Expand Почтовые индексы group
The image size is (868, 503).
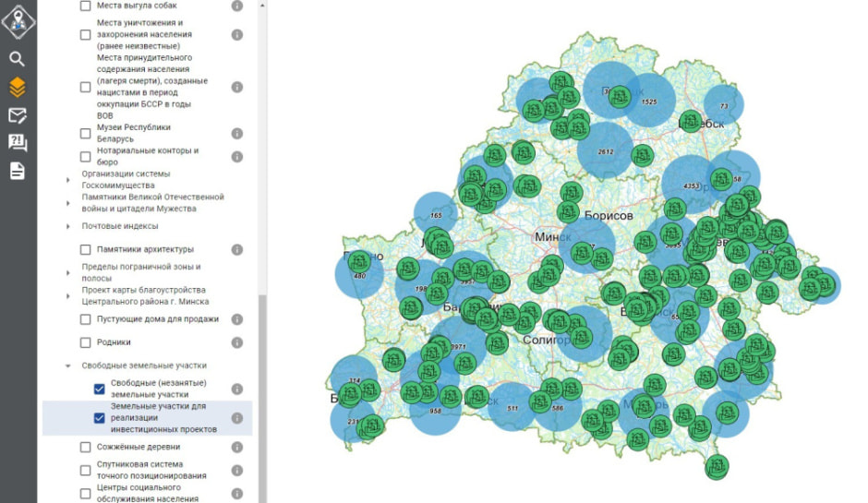point(68,226)
